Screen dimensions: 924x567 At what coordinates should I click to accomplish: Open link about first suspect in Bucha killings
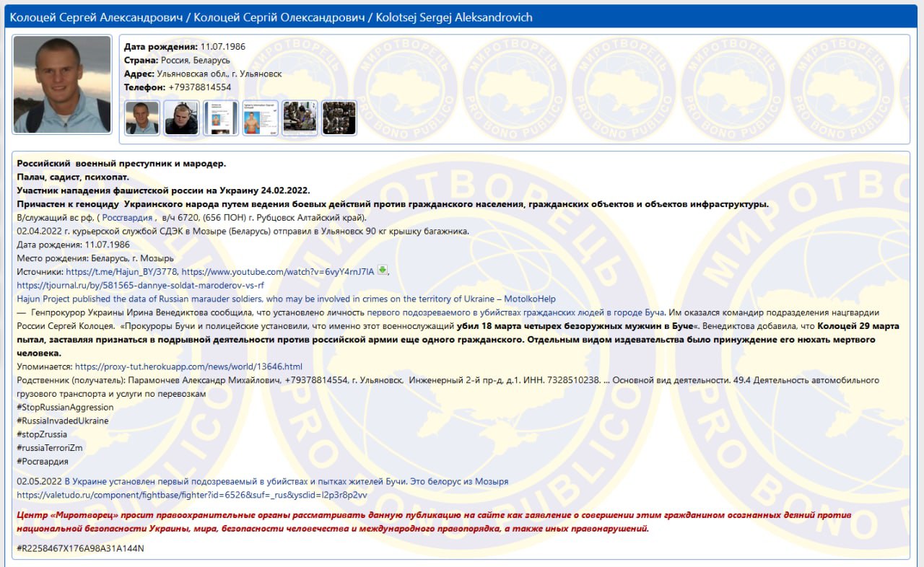tap(515, 312)
